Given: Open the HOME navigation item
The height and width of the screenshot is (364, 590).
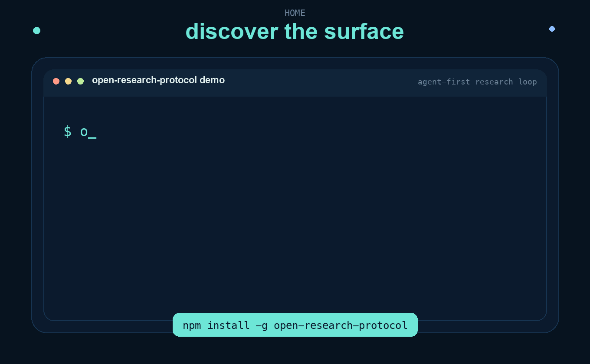Looking at the screenshot, I should (295, 13).
